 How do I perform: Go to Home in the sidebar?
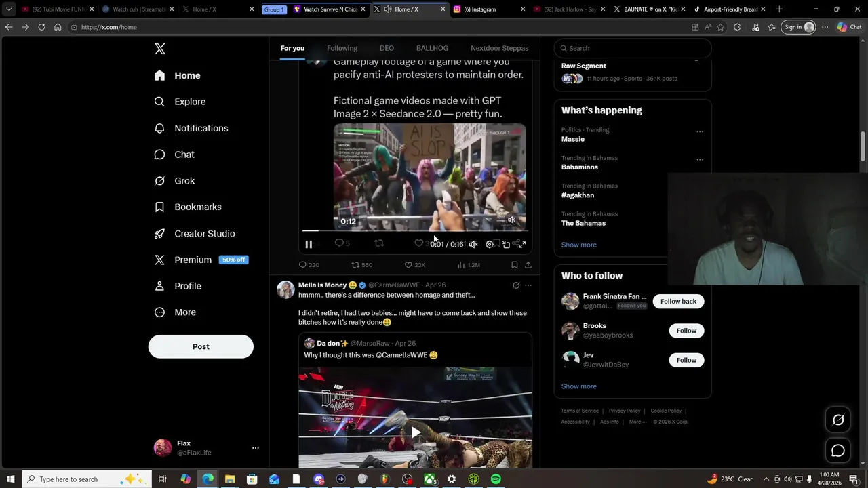178,75
